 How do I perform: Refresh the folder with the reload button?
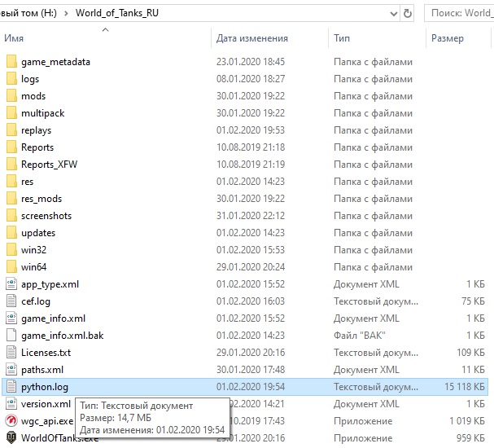pyautogui.click(x=408, y=13)
